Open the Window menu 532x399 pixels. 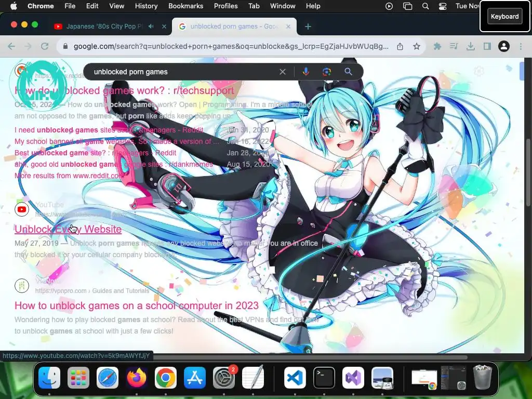pyautogui.click(x=283, y=6)
